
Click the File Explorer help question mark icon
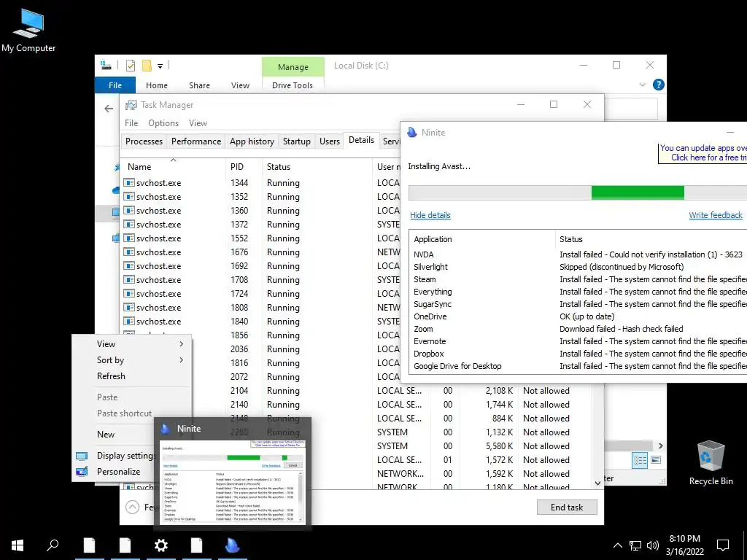[659, 85]
